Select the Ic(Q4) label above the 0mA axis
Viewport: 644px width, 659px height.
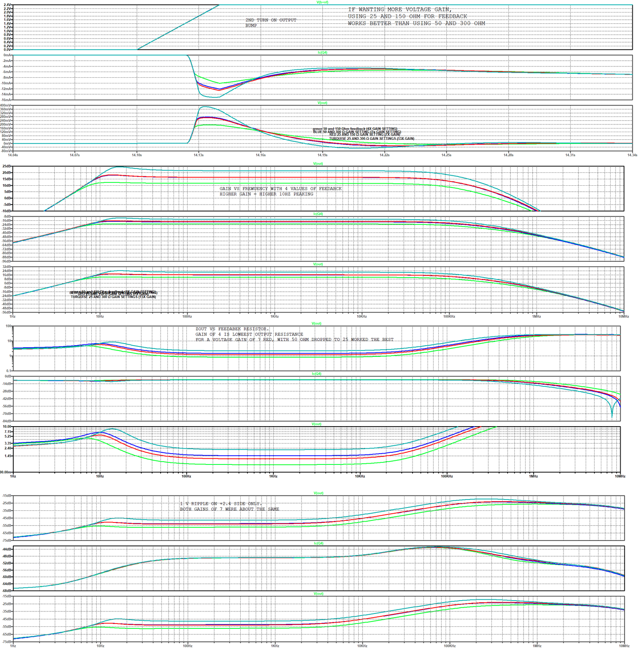pos(322,53)
